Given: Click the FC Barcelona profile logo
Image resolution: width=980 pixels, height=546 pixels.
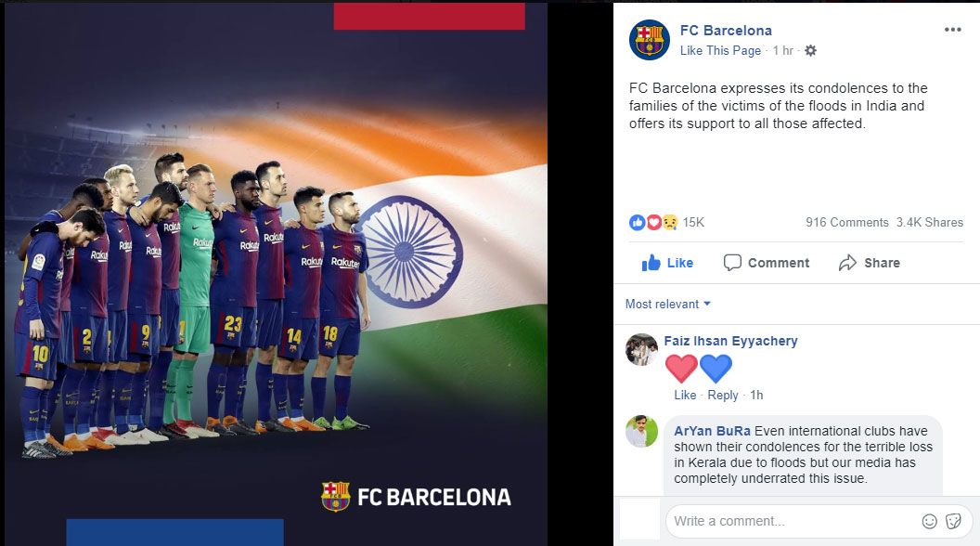Looking at the screenshot, I should pyautogui.click(x=650, y=40).
